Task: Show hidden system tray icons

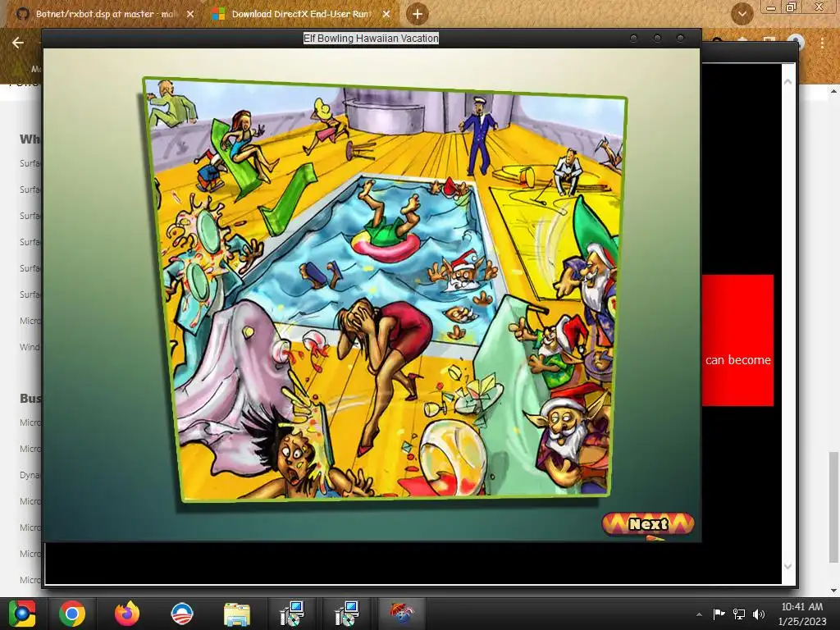Action: pos(699,614)
